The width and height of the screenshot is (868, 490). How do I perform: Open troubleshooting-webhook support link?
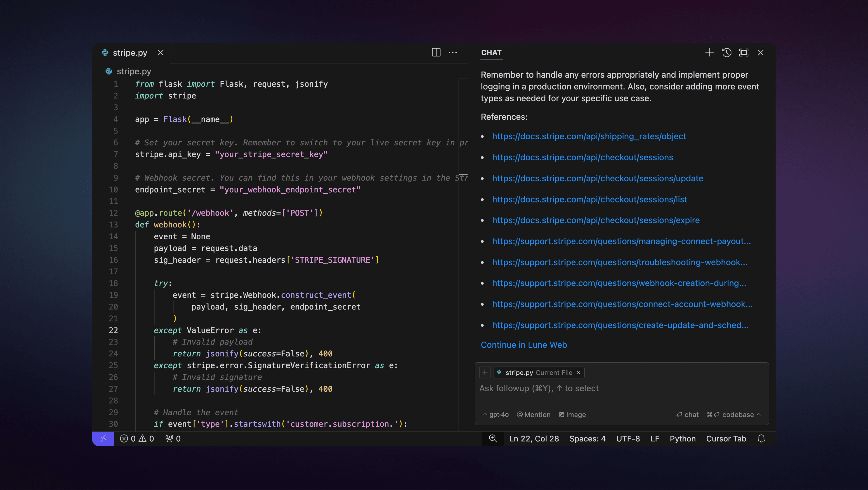coord(620,262)
